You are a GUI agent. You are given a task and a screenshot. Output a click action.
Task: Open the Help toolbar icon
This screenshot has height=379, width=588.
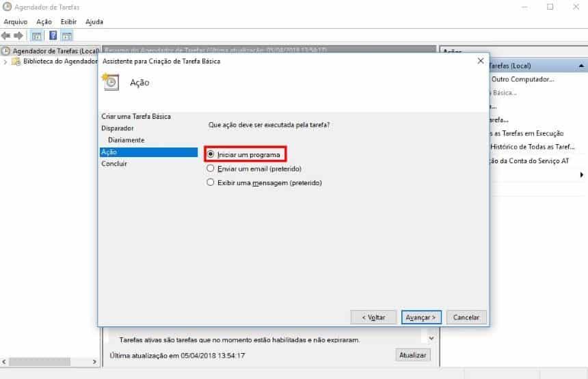pos(53,36)
